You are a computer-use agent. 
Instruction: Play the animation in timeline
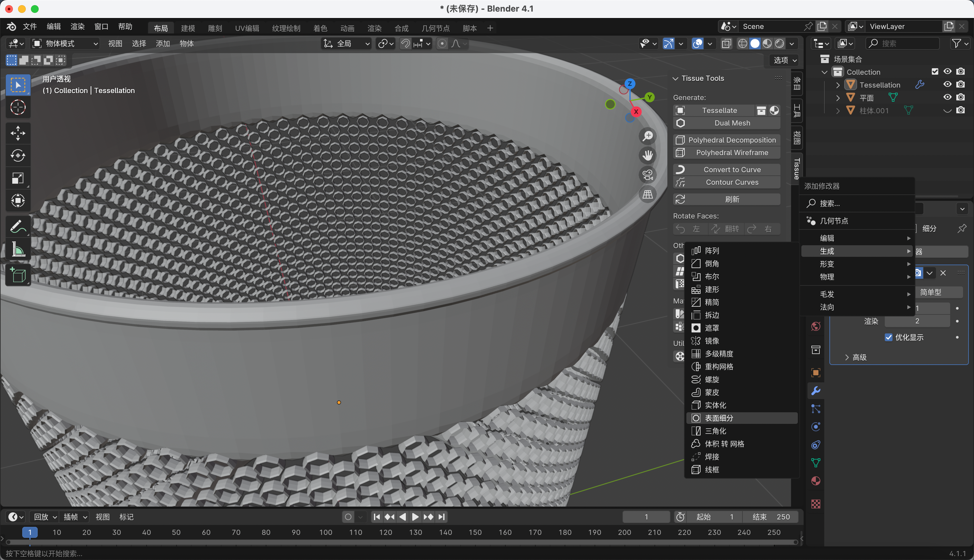coord(415,517)
